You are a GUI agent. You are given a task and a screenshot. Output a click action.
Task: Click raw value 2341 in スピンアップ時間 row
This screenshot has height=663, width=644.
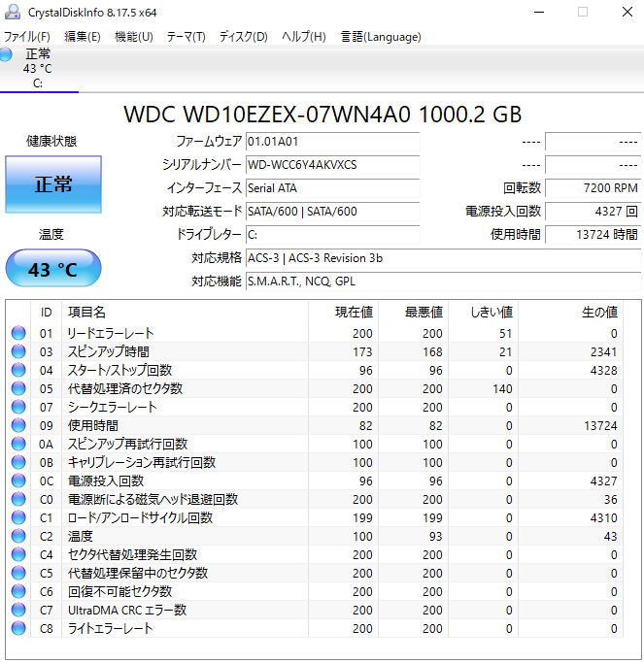604,351
